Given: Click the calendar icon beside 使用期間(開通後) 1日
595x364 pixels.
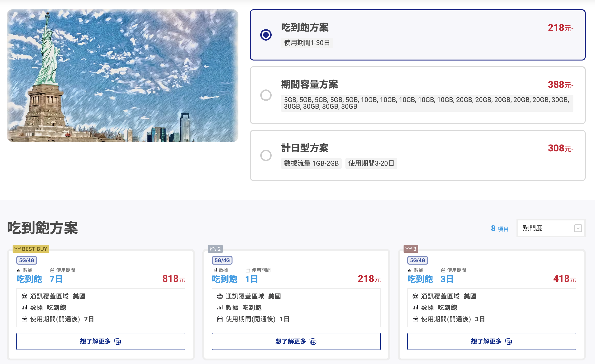Looking at the screenshot, I should pos(220,319).
